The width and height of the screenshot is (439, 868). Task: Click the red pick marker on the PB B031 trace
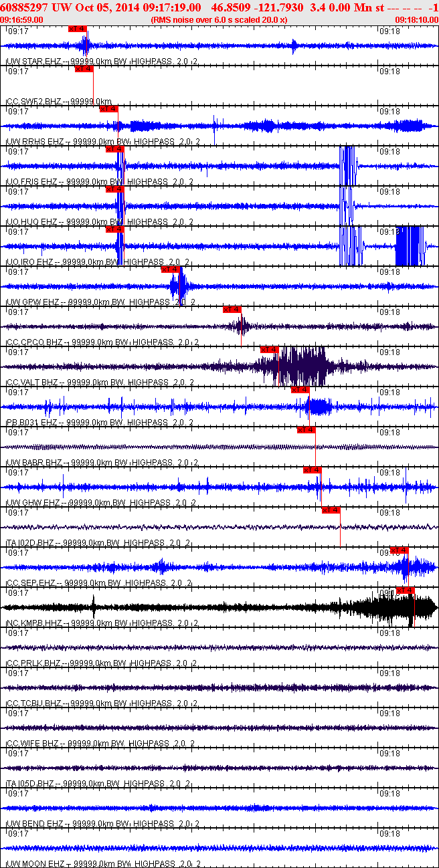[x=300, y=390]
